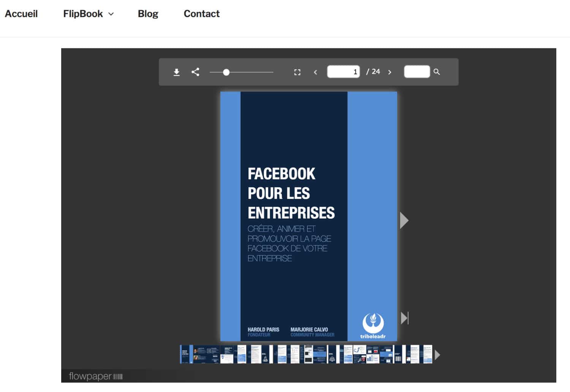Screen dimensions: 570x392
Task: Go to next page with toolbar chevron
Action: 389,72
